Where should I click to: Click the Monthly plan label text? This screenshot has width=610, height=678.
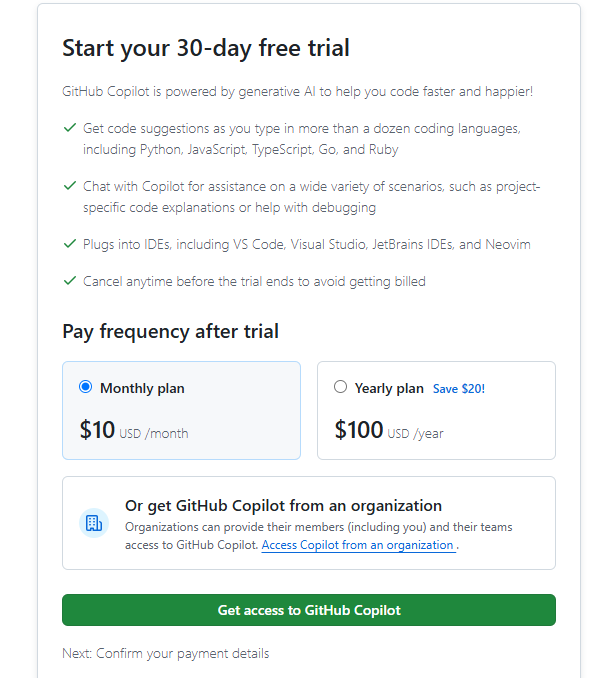pyautogui.click(x=142, y=388)
